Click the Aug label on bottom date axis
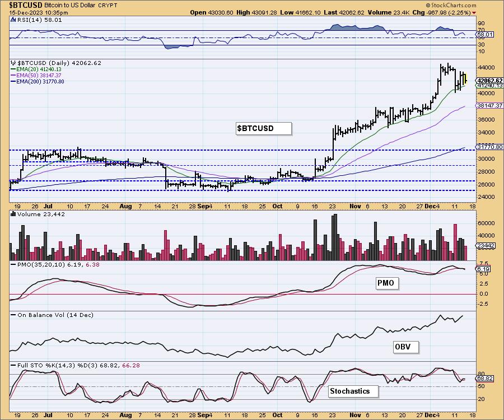The image size is (504, 420). pyautogui.click(x=125, y=415)
